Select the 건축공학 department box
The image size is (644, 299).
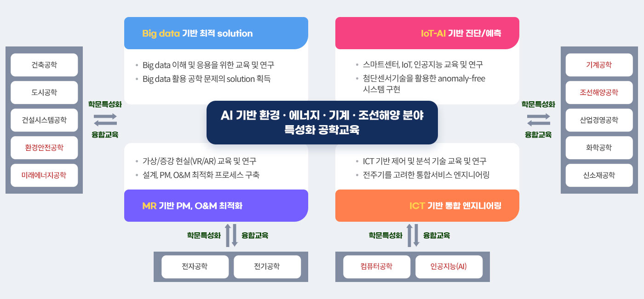point(44,65)
